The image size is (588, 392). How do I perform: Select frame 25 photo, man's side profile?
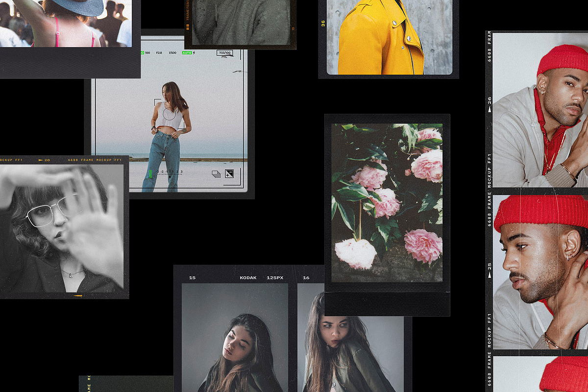pyautogui.click(x=540, y=272)
